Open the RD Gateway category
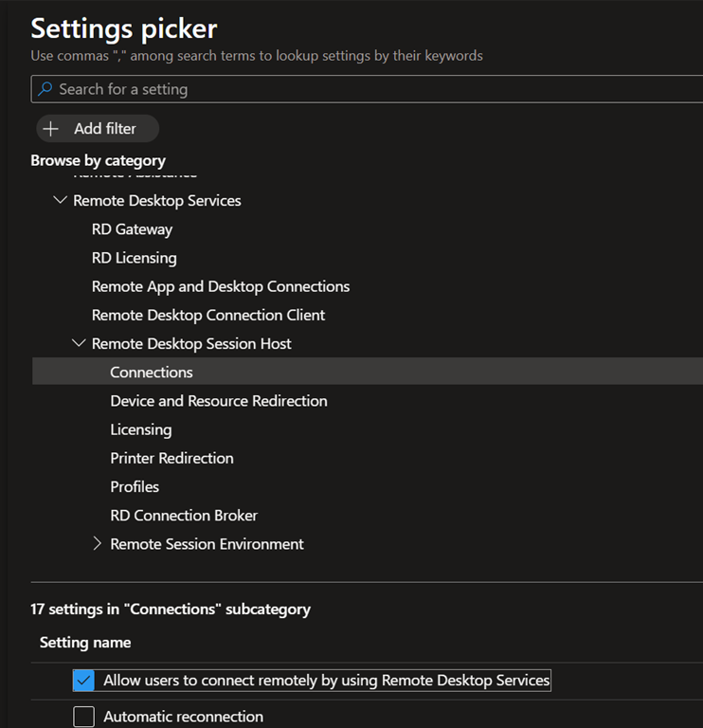The height and width of the screenshot is (728, 703). (x=133, y=229)
